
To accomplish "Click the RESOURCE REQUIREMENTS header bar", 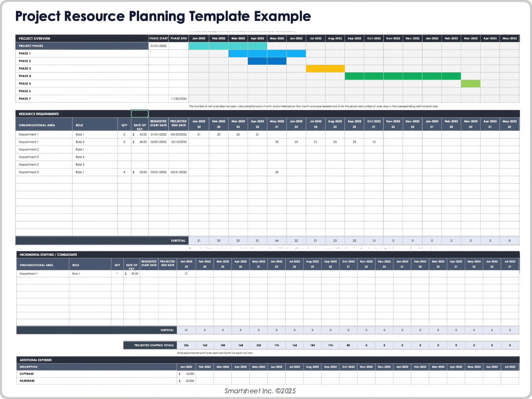I will tap(39, 114).
